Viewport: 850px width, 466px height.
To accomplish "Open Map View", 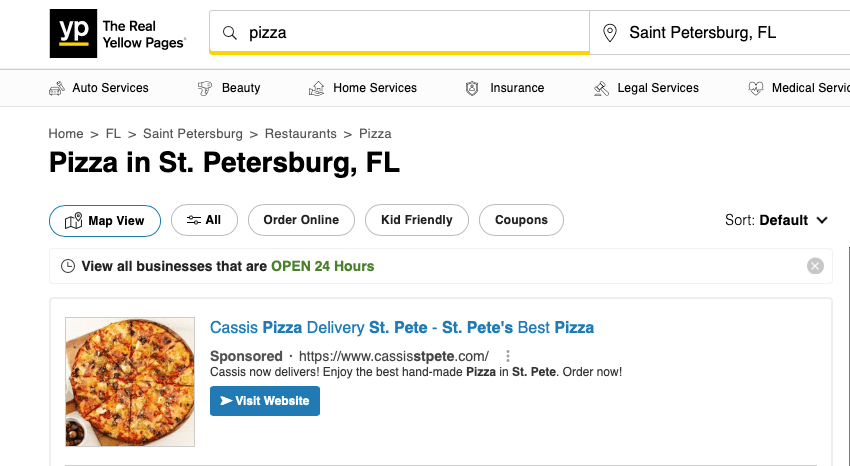I will click(x=105, y=221).
